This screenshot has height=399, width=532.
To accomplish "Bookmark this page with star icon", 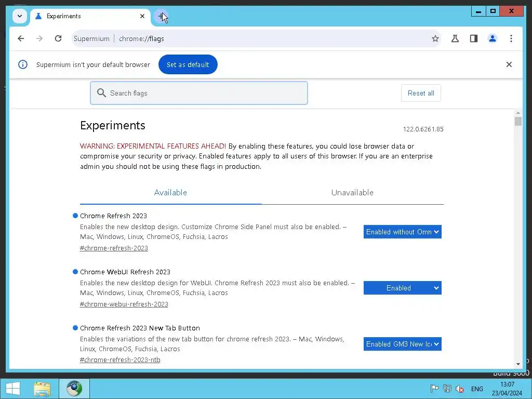I will pyautogui.click(x=435, y=38).
